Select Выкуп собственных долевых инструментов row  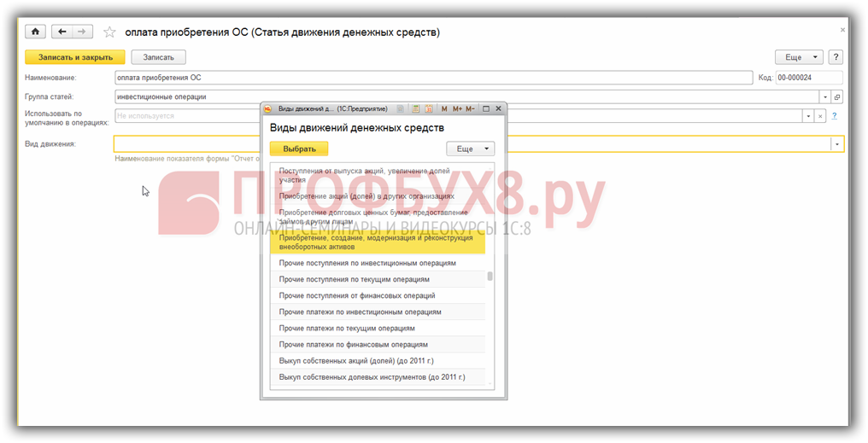(378, 377)
